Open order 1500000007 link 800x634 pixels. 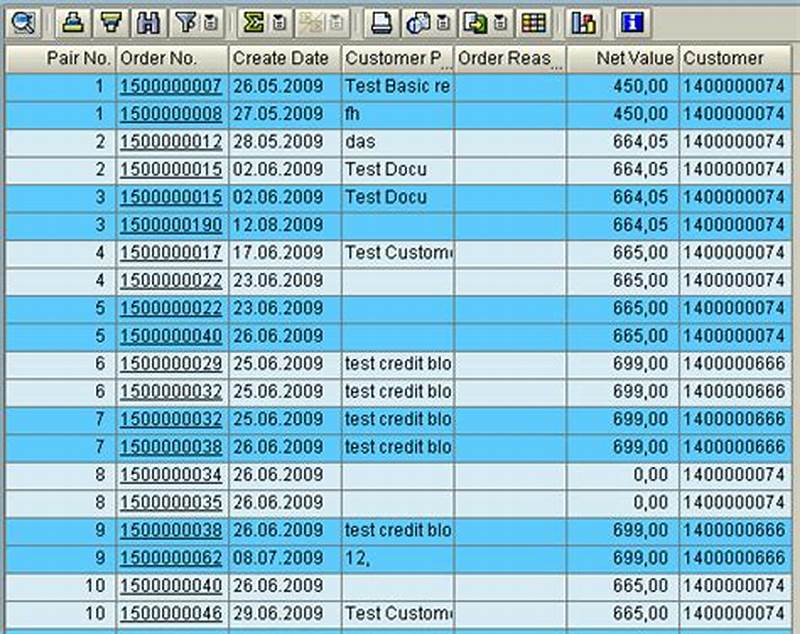coord(170,88)
